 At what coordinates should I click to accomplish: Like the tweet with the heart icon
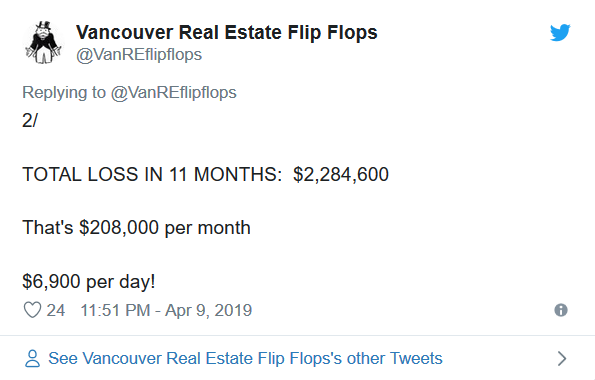32,310
